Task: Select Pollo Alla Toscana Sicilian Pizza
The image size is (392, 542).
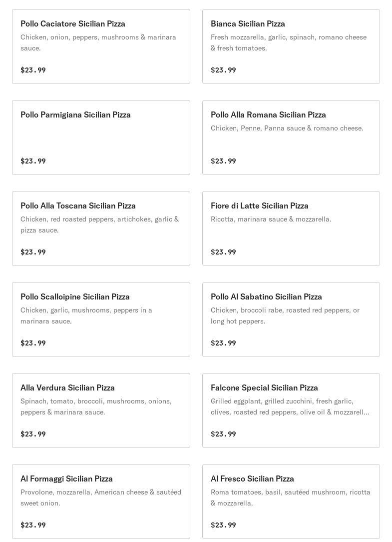Action: point(78,206)
